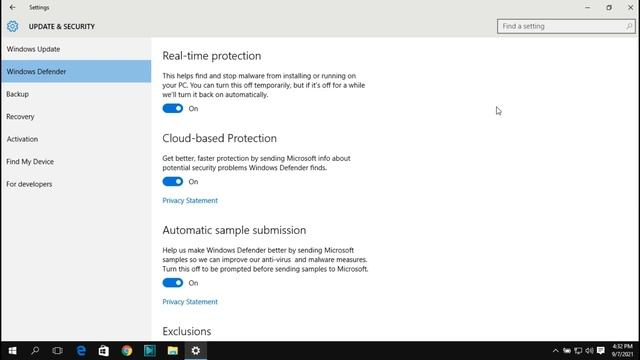Switch off Automatic sample submission

[173, 283]
